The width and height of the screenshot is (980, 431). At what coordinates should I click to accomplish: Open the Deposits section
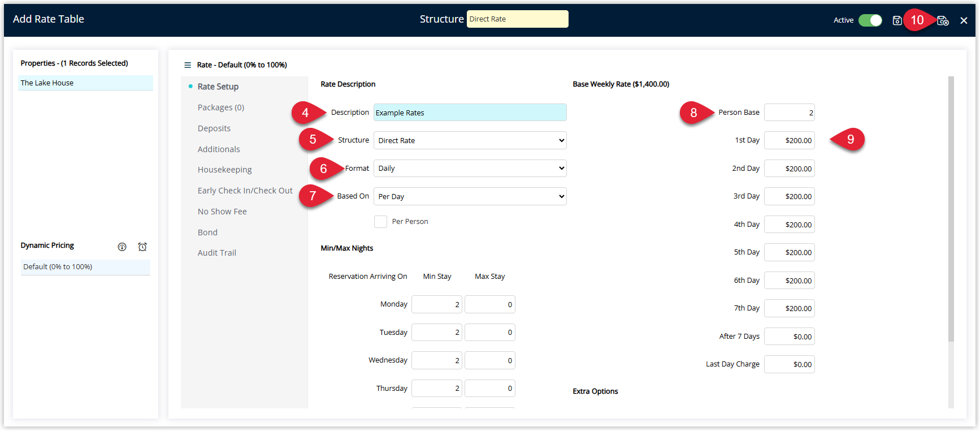pos(214,128)
